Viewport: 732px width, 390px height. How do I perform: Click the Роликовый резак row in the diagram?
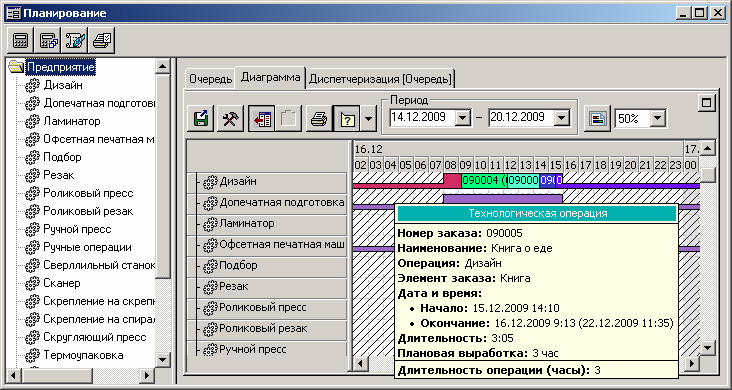[x=267, y=329]
